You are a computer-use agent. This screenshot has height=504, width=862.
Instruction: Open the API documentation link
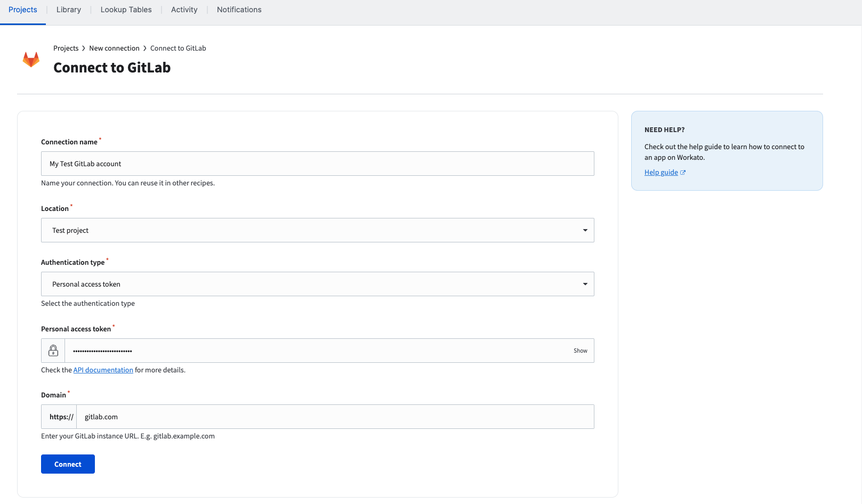pos(103,370)
